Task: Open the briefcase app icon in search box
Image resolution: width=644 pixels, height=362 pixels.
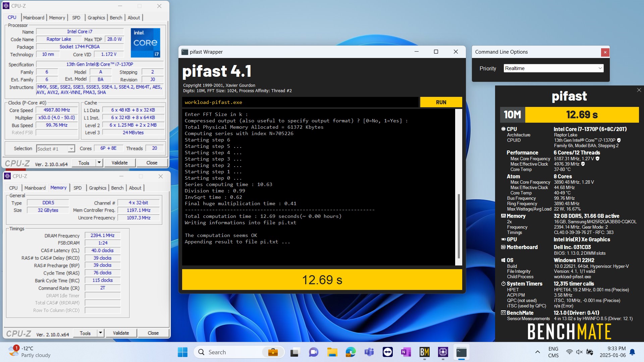Action: (x=273, y=352)
